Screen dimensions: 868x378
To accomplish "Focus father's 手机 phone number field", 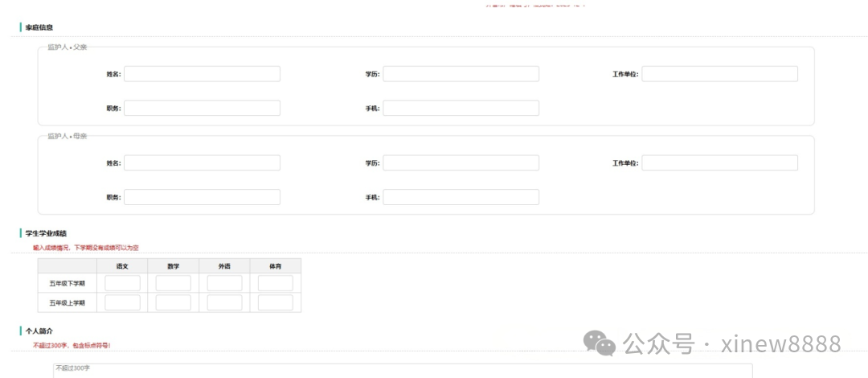I will point(461,108).
